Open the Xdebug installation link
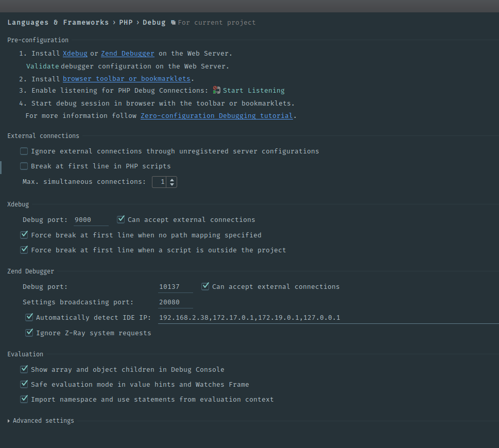This screenshot has width=499, height=448. [x=75, y=54]
